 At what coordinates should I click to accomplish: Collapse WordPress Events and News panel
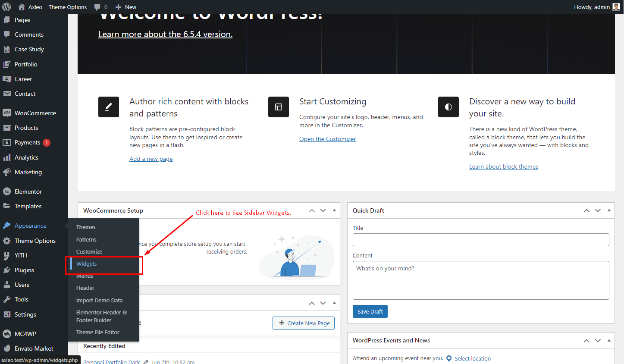(x=609, y=340)
